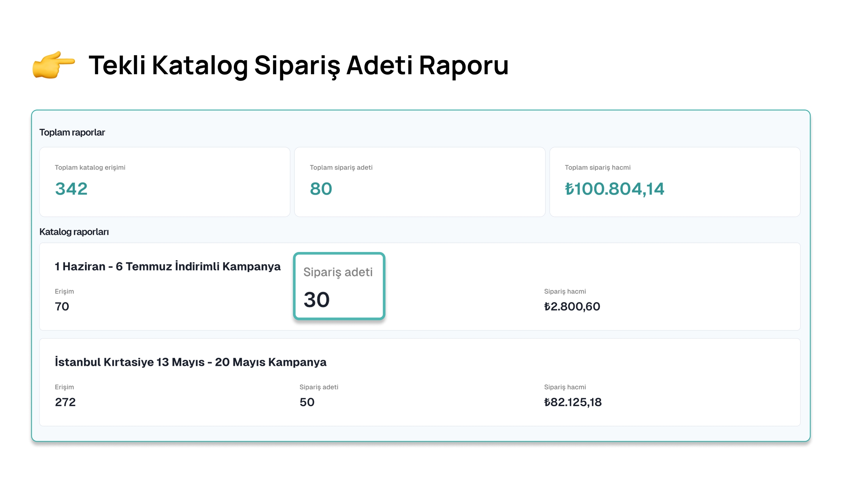
Task: Click the total catalog access value 342
Action: click(x=71, y=189)
